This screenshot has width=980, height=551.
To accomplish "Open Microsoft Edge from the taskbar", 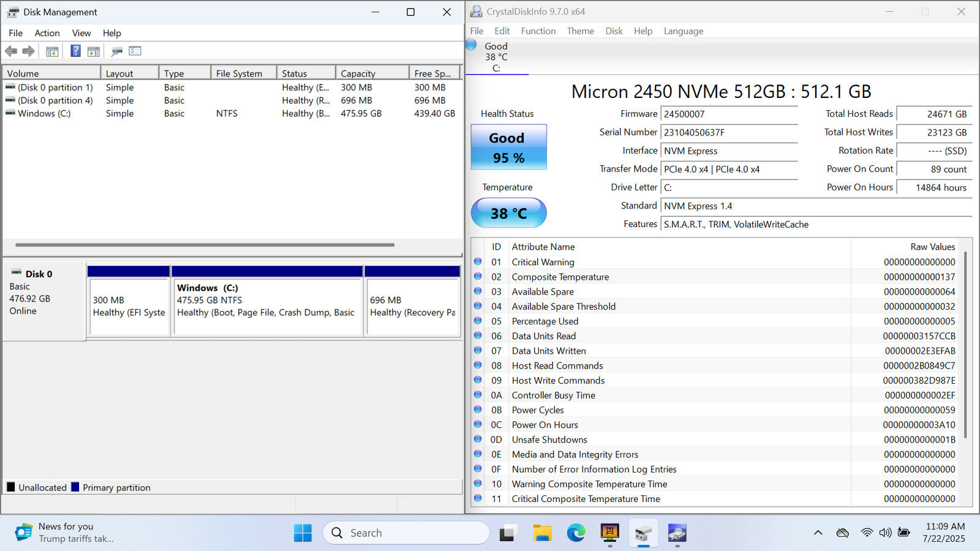I will [576, 533].
